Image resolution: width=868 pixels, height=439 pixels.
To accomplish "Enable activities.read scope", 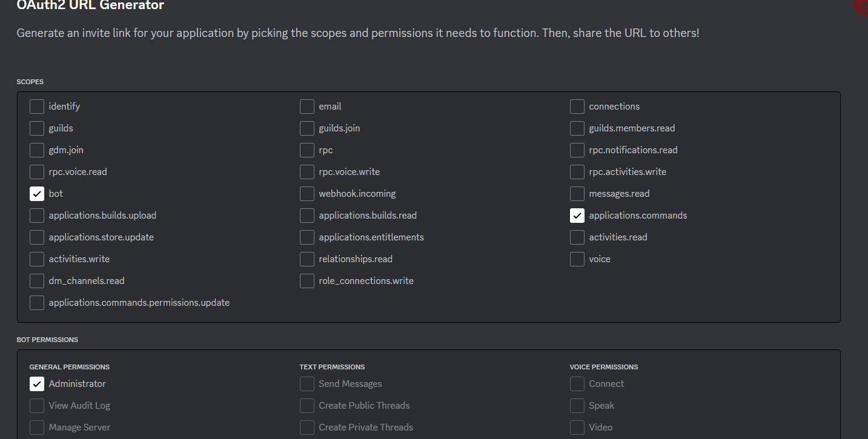I will [x=577, y=237].
